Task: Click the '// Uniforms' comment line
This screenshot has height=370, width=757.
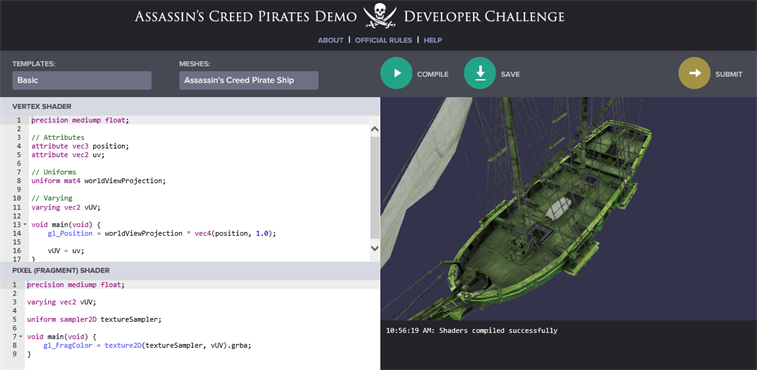Action: (x=53, y=172)
